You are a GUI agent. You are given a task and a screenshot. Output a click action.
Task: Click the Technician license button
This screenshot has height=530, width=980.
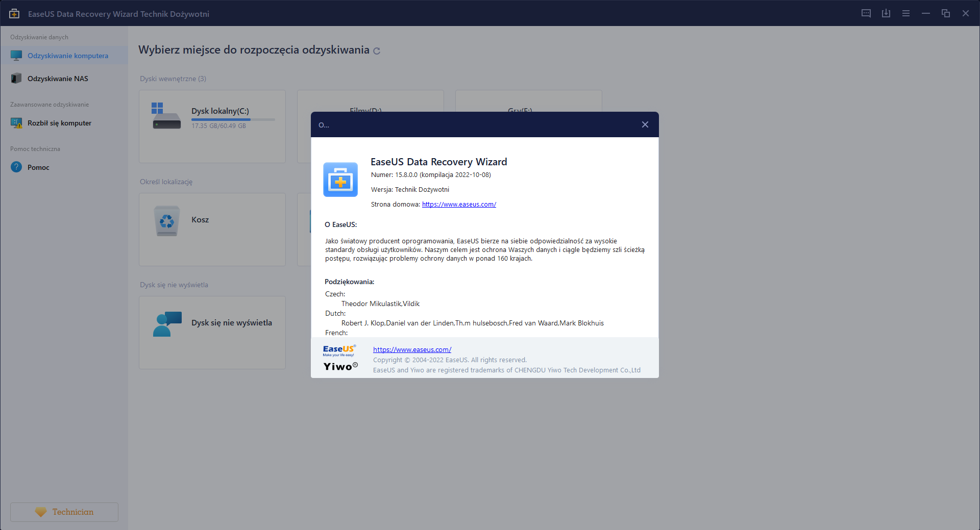pyautogui.click(x=64, y=512)
